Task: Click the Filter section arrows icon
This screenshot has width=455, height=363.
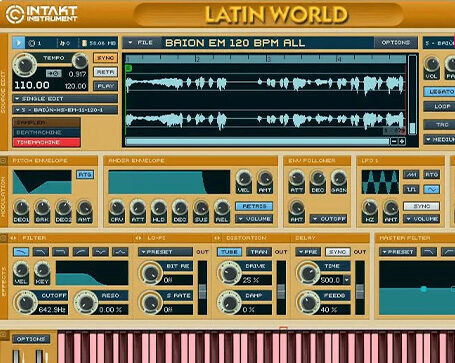Action: pos(13,238)
